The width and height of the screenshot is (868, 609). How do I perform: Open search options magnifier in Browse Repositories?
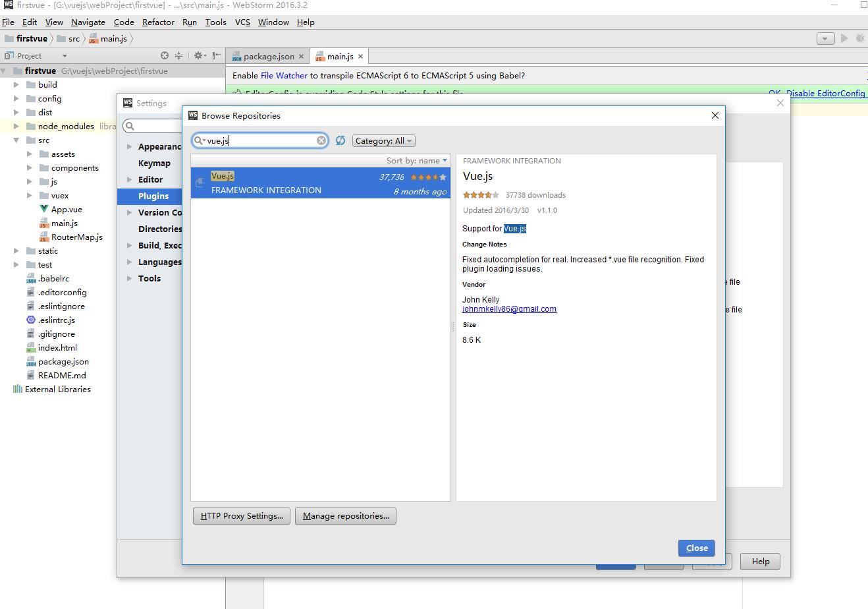click(x=198, y=140)
